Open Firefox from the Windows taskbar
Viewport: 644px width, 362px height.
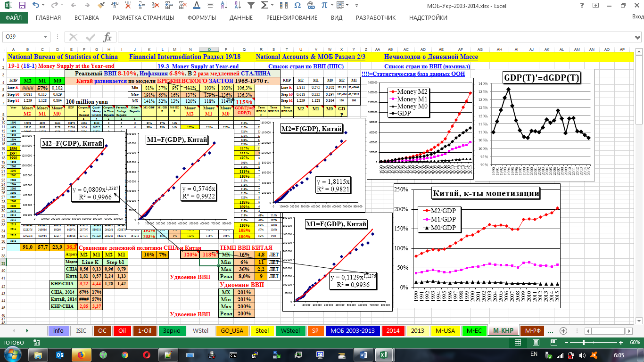pos(80,354)
